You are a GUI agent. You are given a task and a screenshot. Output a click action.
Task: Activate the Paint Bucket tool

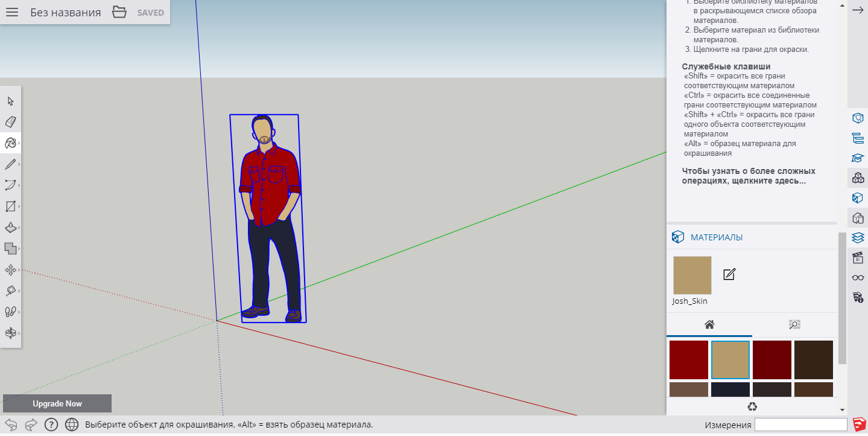click(x=10, y=143)
